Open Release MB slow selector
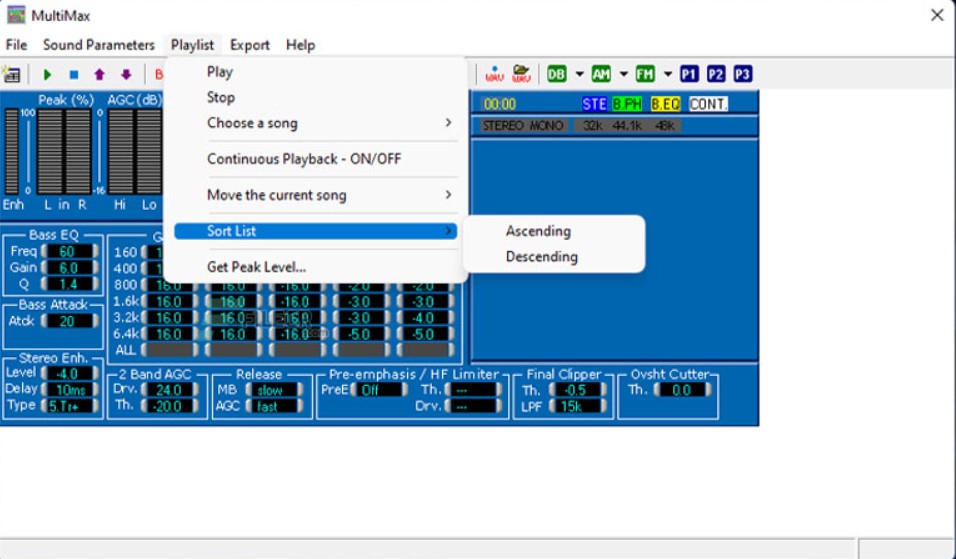 [274, 390]
